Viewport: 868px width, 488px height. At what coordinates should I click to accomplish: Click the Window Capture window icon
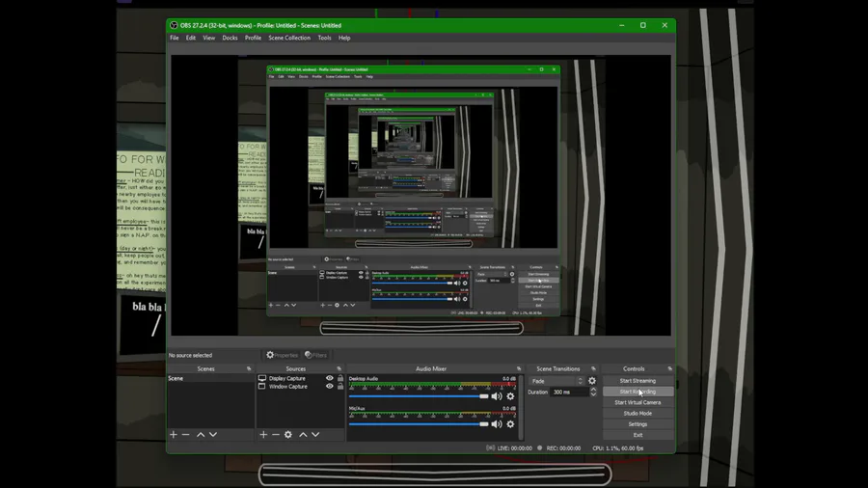point(261,386)
